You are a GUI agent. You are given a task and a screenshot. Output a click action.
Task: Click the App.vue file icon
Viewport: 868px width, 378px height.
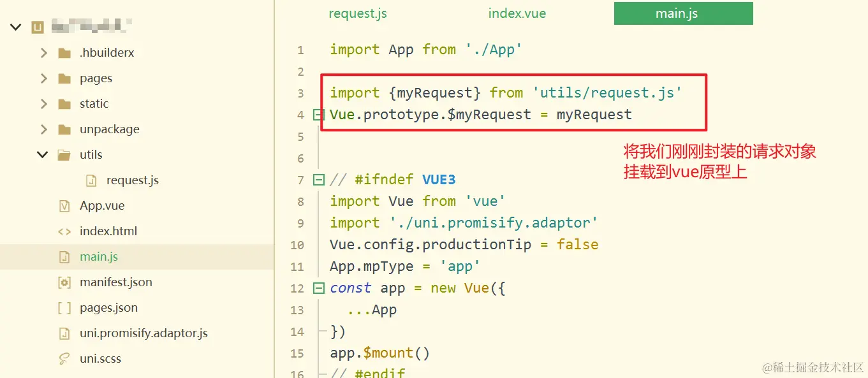[x=64, y=206]
